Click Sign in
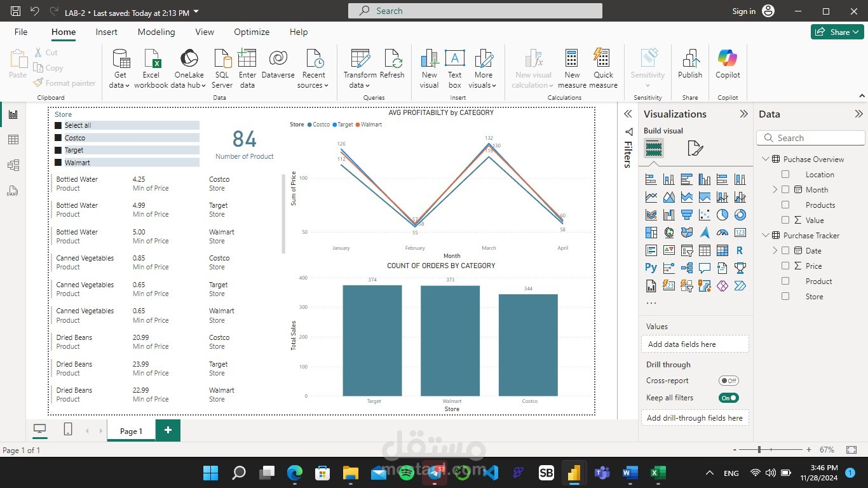868x488 pixels. point(743,11)
